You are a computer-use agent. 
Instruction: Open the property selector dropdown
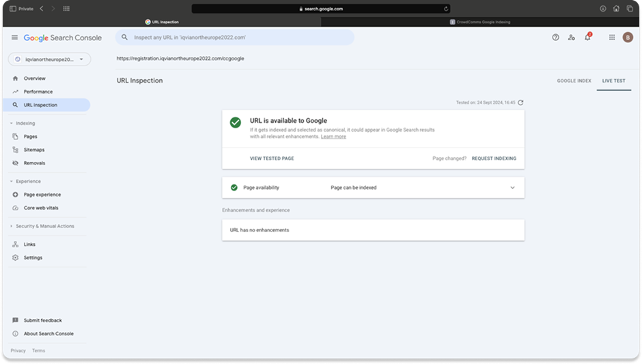click(49, 59)
